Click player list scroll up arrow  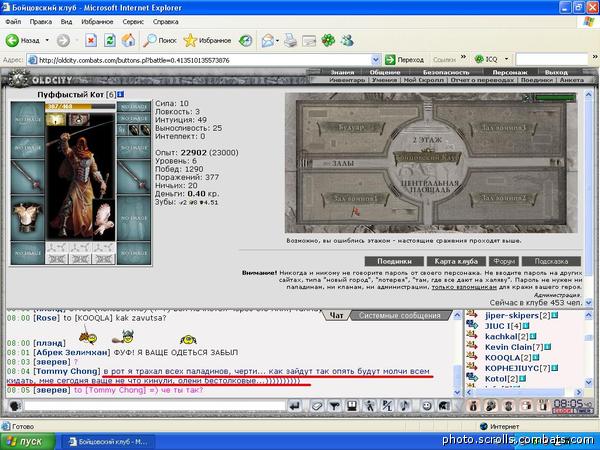[589, 316]
